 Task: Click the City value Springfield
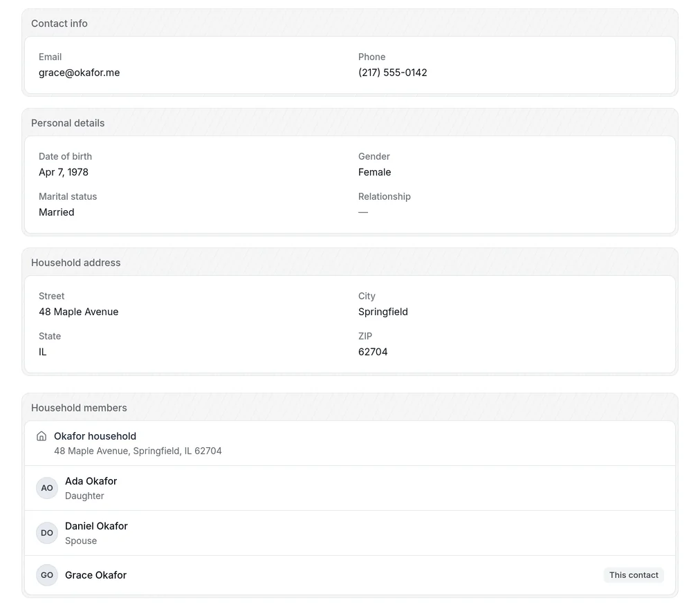(x=383, y=312)
